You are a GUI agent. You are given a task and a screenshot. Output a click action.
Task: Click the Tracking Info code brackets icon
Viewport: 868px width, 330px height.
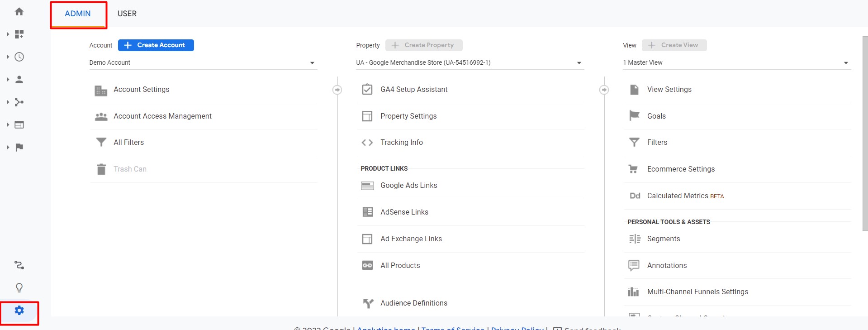tap(367, 143)
